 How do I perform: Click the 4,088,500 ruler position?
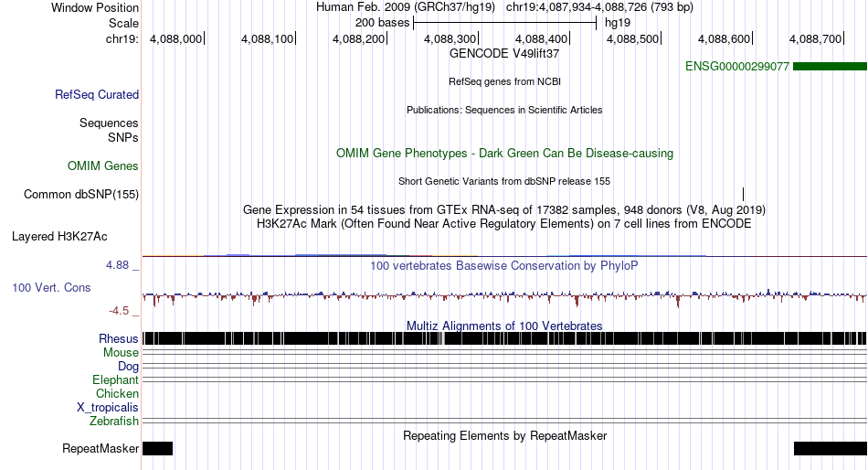coord(633,38)
